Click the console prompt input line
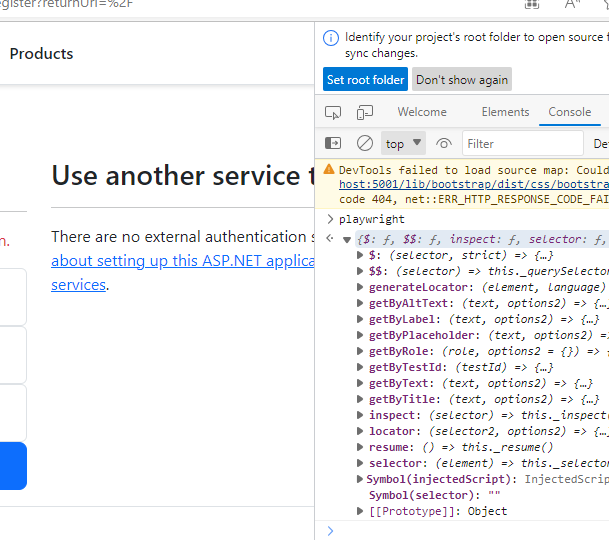 pos(472,531)
